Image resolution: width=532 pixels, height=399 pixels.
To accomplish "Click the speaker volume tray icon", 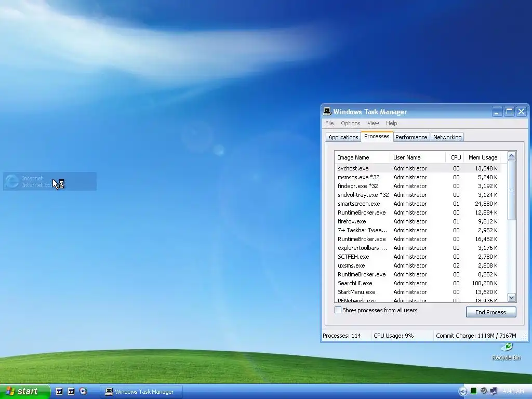I will pyautogui.click(x=484, y=391).
